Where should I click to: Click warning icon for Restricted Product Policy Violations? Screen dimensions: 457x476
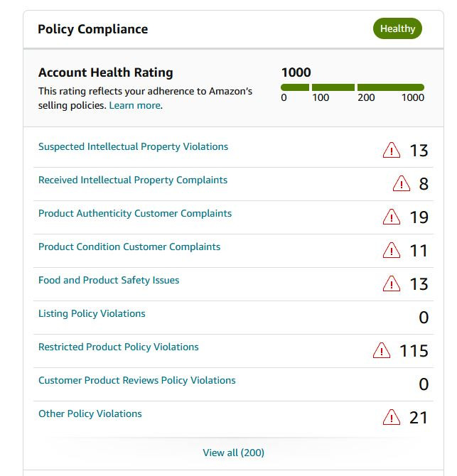381,350
